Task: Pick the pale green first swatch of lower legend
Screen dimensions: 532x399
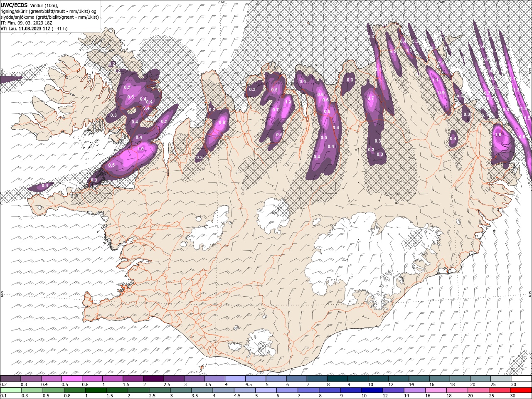Action: point(11,390)
